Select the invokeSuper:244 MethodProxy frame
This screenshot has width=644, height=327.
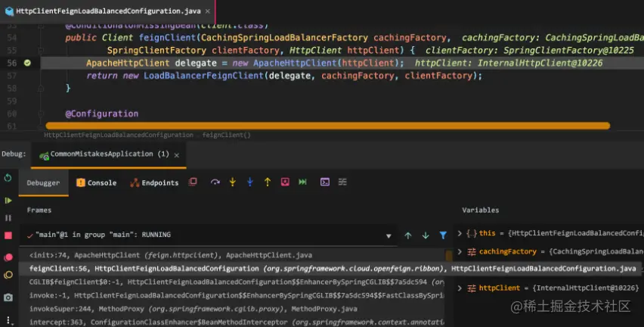point(232,309)
